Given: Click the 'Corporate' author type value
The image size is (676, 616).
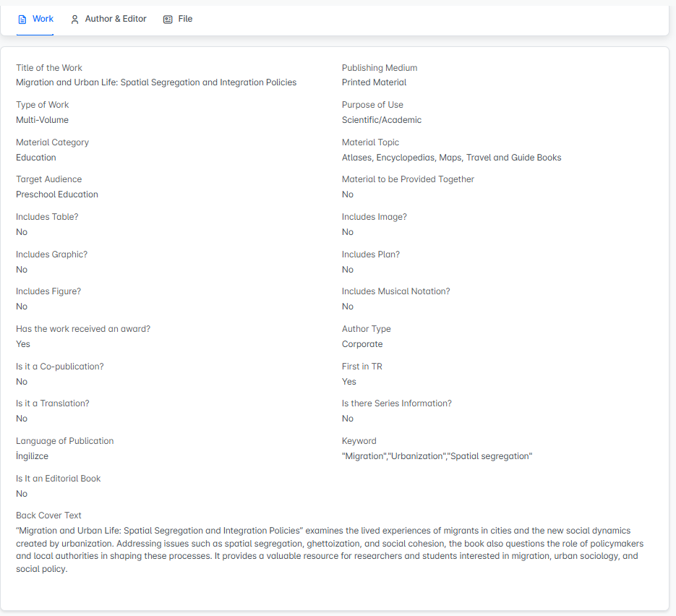Looking at the screenshot, I should (x=362, y=344).
